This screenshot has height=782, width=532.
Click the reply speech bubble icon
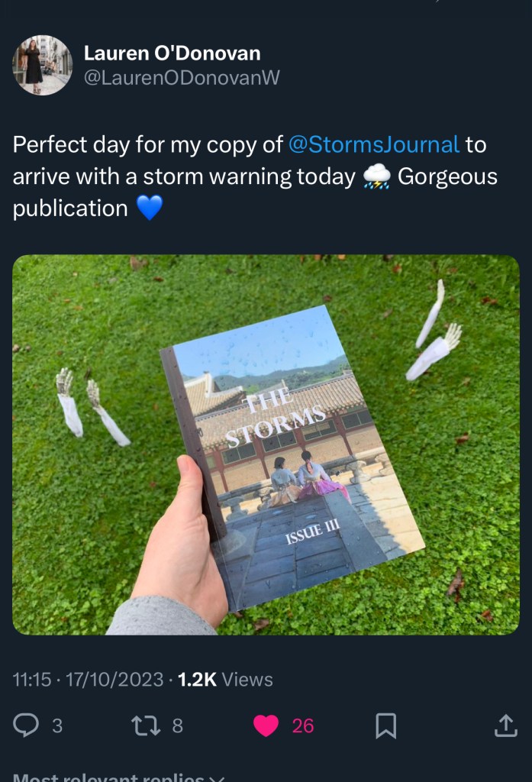point(26,725)
